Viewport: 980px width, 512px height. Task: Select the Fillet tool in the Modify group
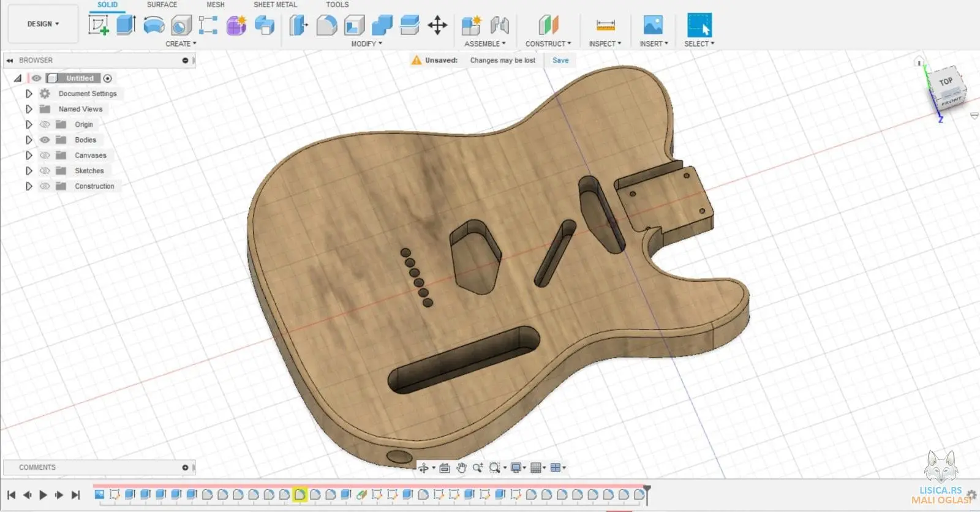click(326, 25)
